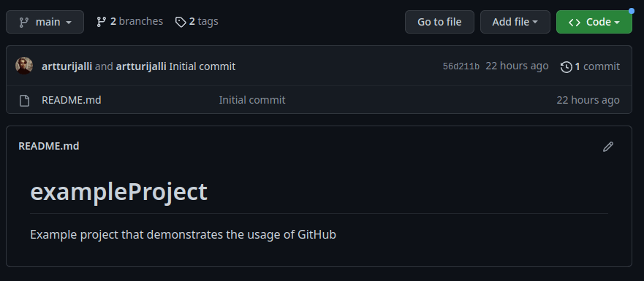Open the README.md file link

(72, 100)
